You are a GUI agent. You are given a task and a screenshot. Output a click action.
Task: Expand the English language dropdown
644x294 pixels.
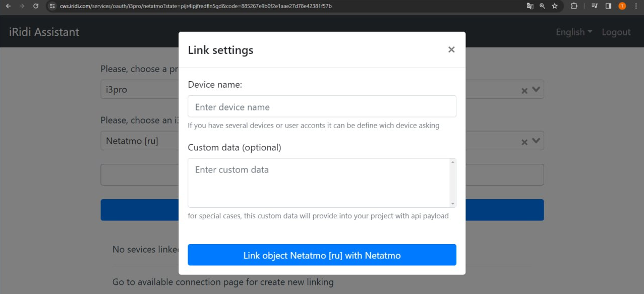click(574, 32)
